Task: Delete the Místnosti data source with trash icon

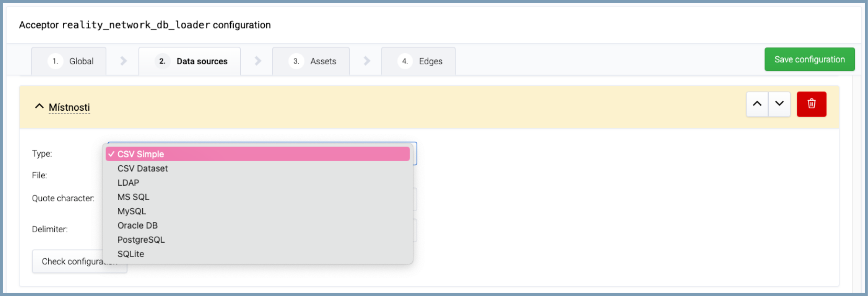Action: [x=811, y=104]
